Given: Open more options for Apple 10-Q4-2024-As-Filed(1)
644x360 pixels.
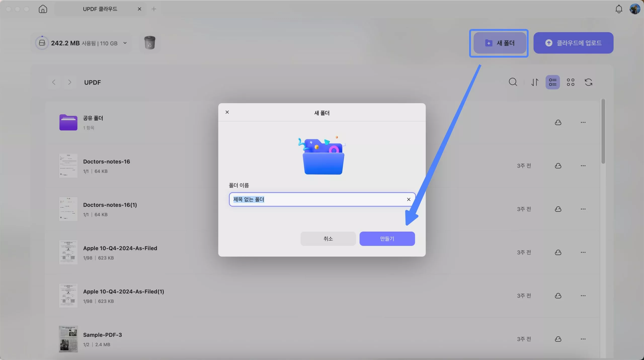Looking at the screenshot, I should pyautogui.click(x=583, y=296).
